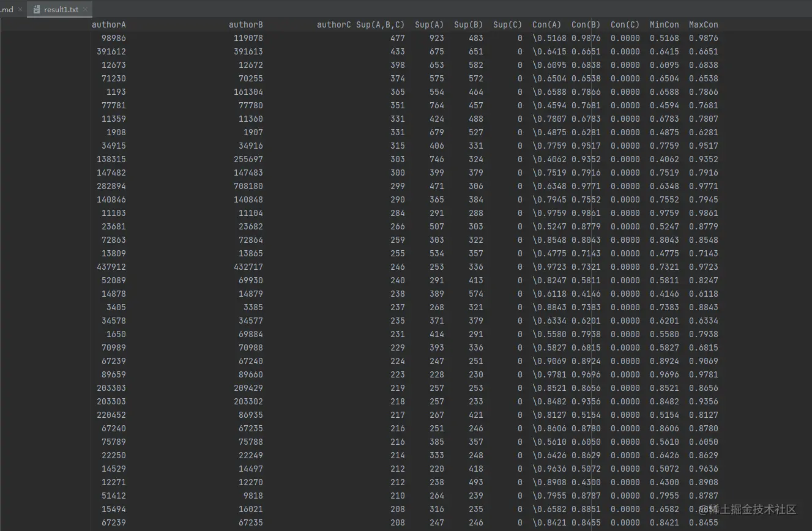This screenshot has width=812, height=531.
Task: Click authorB value 14497
Action: (251, 469)
